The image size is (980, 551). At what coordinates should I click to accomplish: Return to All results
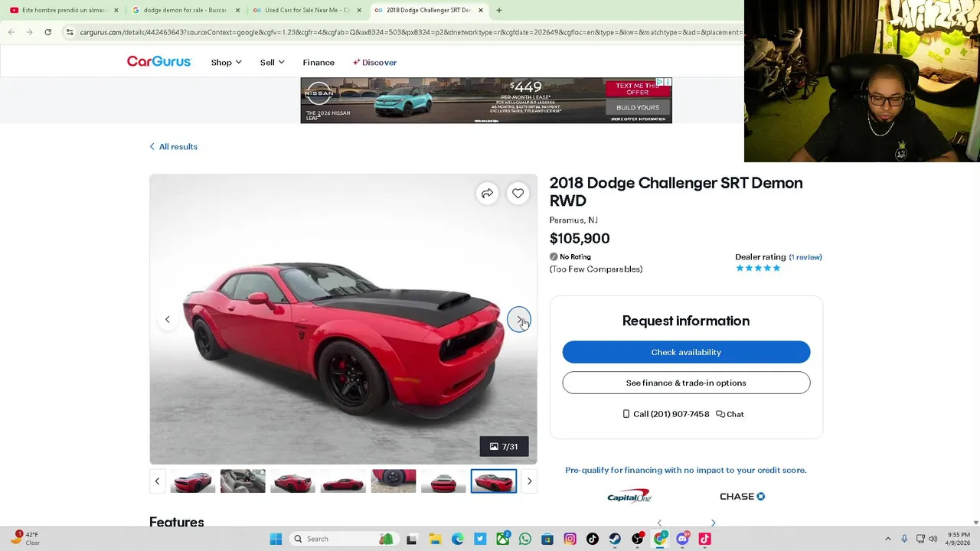click(173, 146)
